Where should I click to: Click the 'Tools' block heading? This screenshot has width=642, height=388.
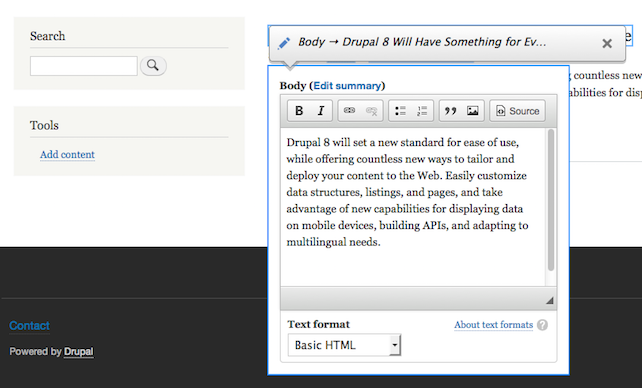tap(44, 125)
